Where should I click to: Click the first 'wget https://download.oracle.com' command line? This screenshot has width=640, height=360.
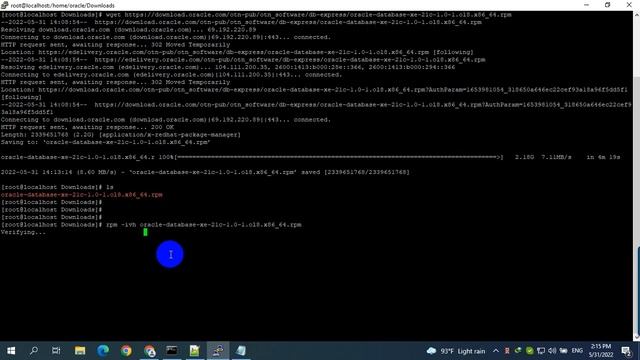pyautogui.click(x=256, y=15)
